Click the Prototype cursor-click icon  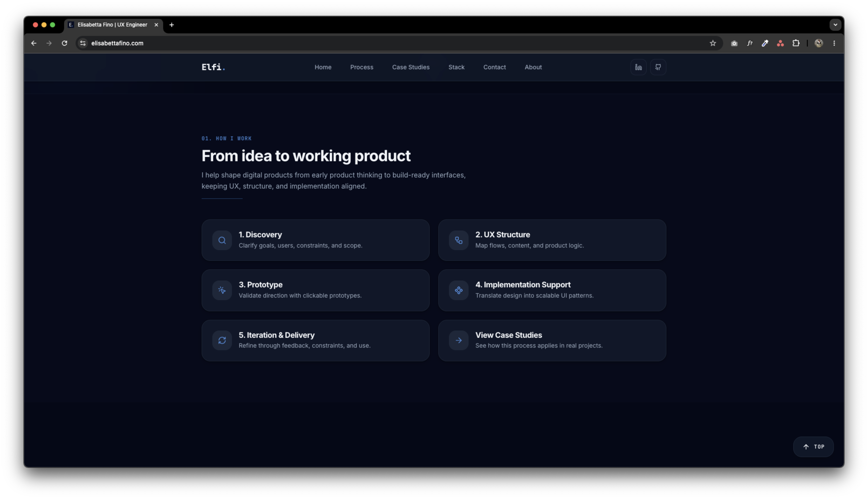click(222, 290)
